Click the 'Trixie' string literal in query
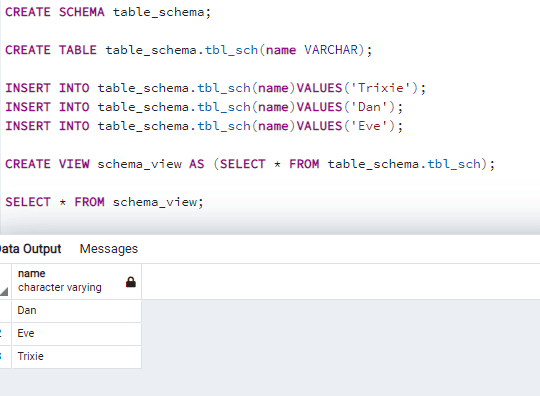Image resolution: width=540 pixels, height=396 pixels. click(381, 88)
